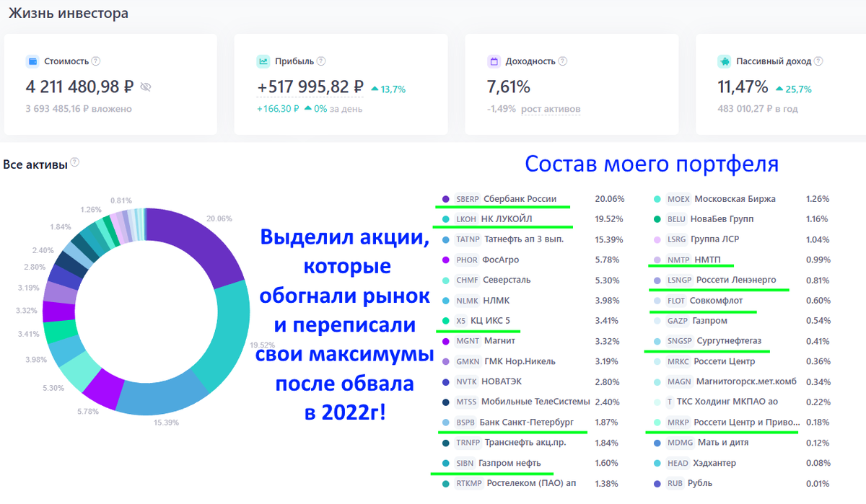866x504 pixels.
Task: Select NMTP НМТП row
Action: (x=742, y=260)
